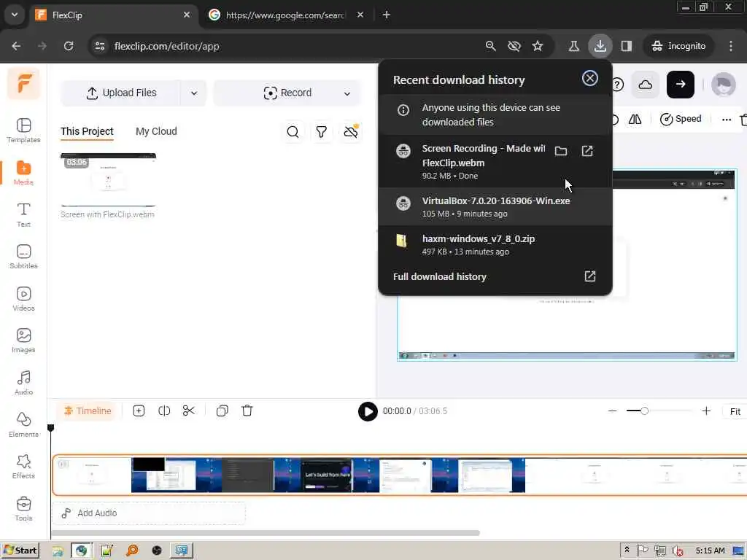Open Full download history link
Image resolution: width=747 pixels, height=560 pixels.
[x=495, y=276]
